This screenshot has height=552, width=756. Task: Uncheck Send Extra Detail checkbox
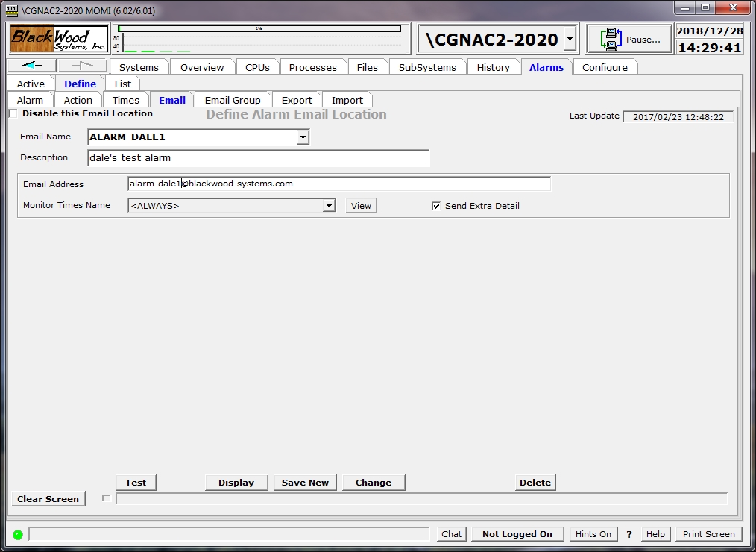tap(436, 206)
